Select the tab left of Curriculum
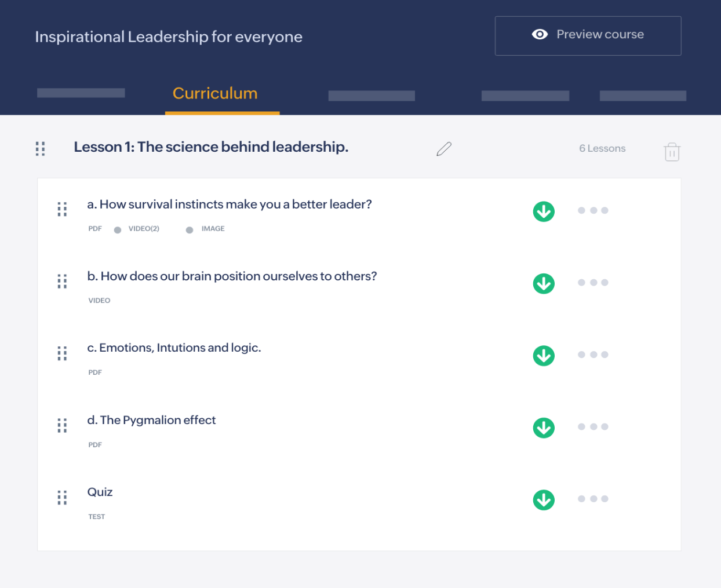The image size is (721, 588). pyautogui.click(x=81, y=92)
